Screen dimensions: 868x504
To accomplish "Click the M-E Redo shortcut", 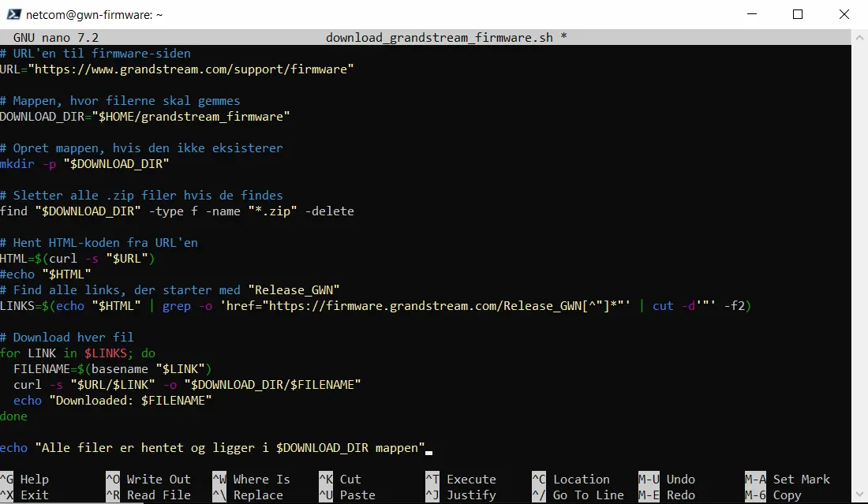I will coord(667,495).
